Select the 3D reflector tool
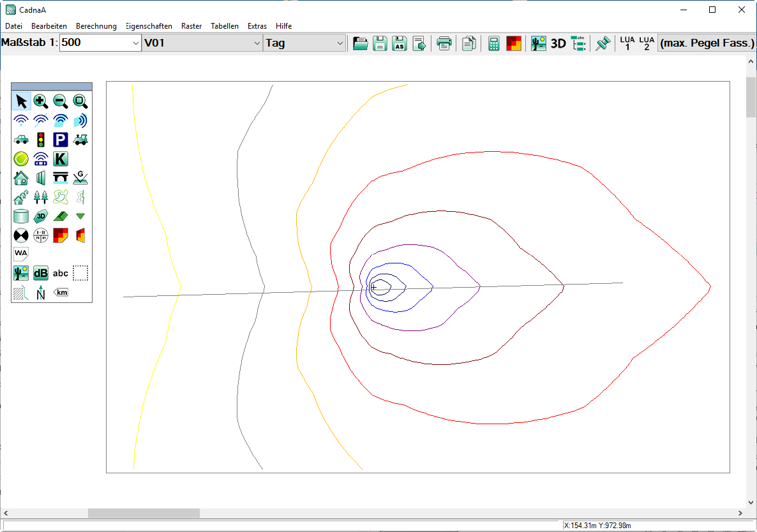Viewport: 757px width, 532px height. coord(41,216)
